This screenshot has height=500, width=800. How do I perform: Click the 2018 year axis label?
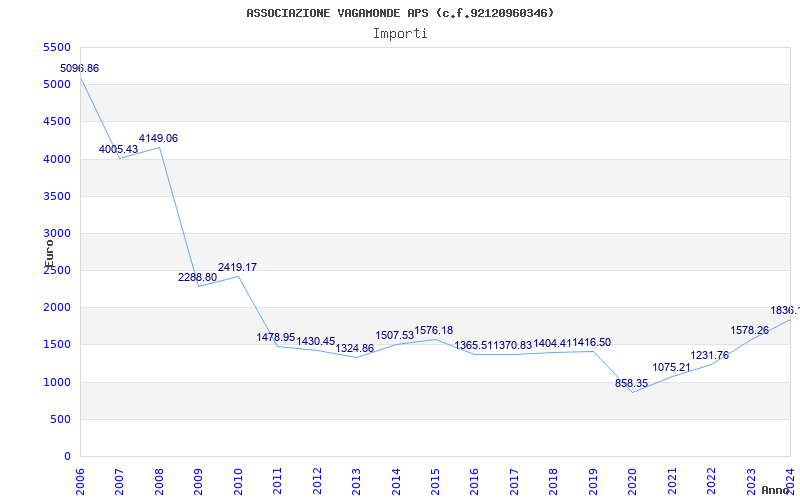click(554, 481)
